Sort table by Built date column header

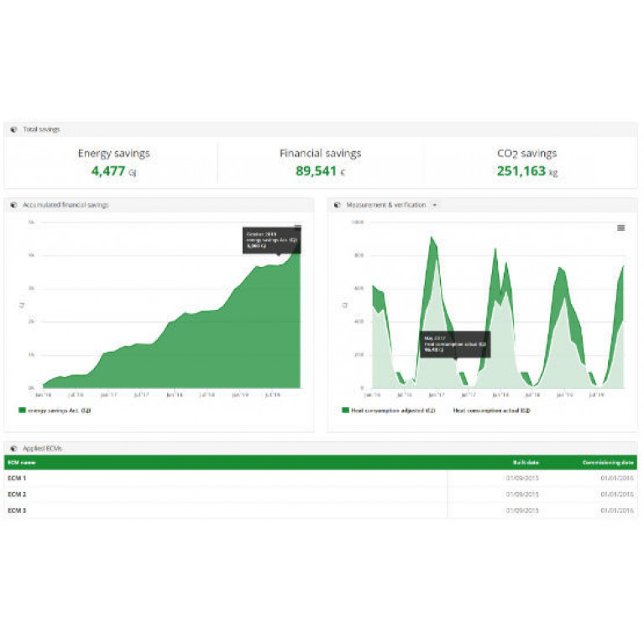(x=526, y=463)
